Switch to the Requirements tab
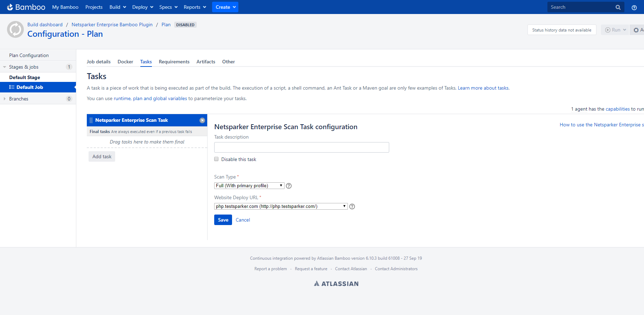This screenshot has width=644, height=315. tap(174, 62)
